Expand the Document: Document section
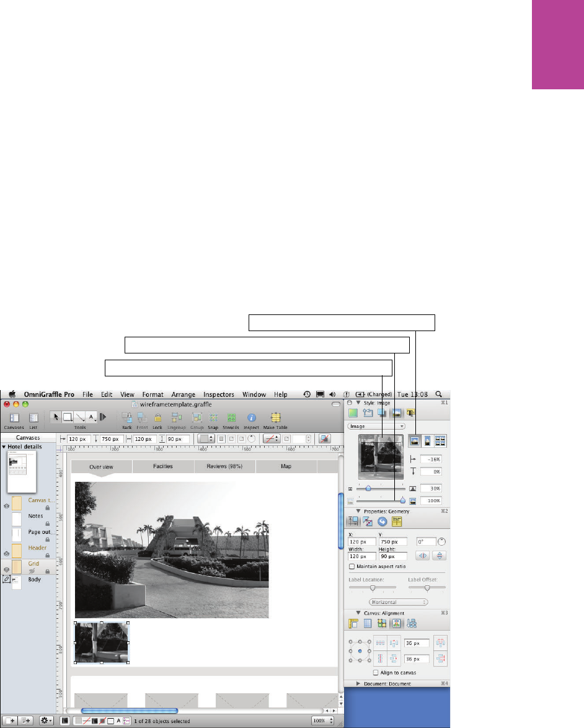The image size is (584, 728). click(358, 683)
